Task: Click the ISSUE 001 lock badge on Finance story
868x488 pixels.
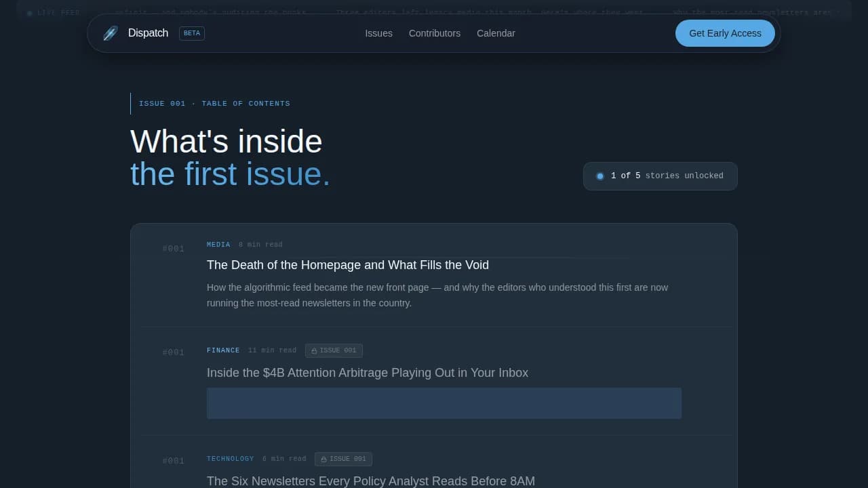Action: click(x=334, y=350)
